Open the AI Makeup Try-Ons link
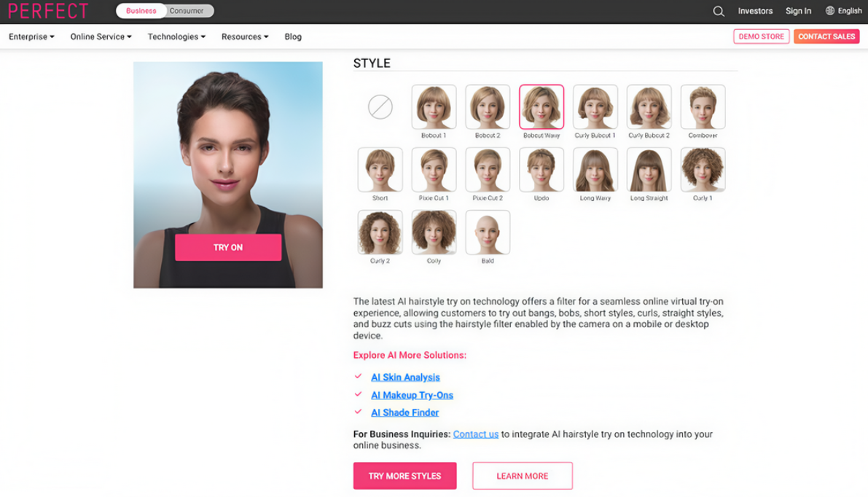 [x=412, y=395]
